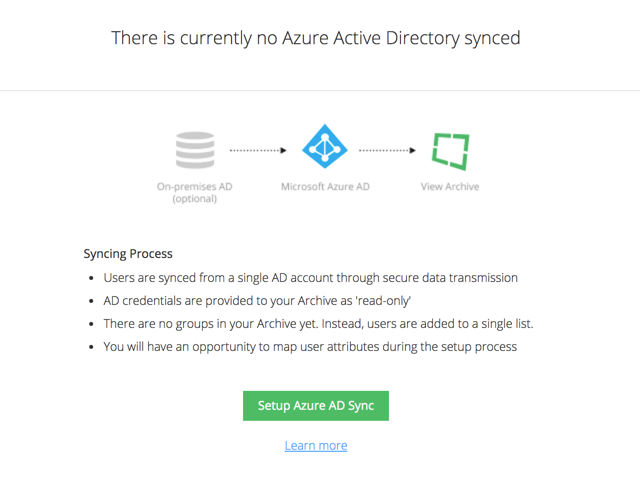Click the bullet about no groups in Archive

pos(318,324)
